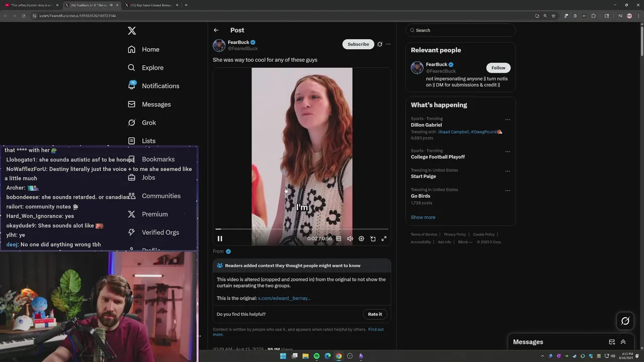The width and height of the screenshot is (644, 362).
Task: Reload the page
Action: (x=23, y=16)
